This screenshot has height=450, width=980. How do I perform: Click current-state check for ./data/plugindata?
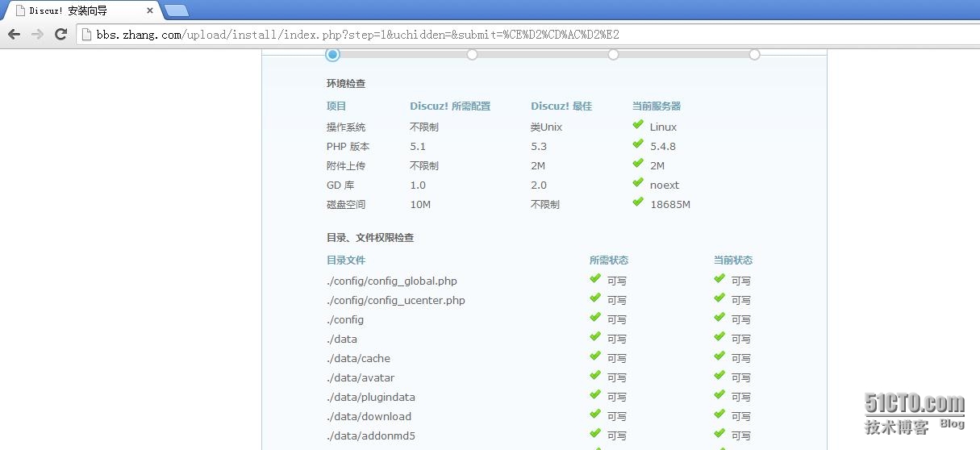click(719, 395)
